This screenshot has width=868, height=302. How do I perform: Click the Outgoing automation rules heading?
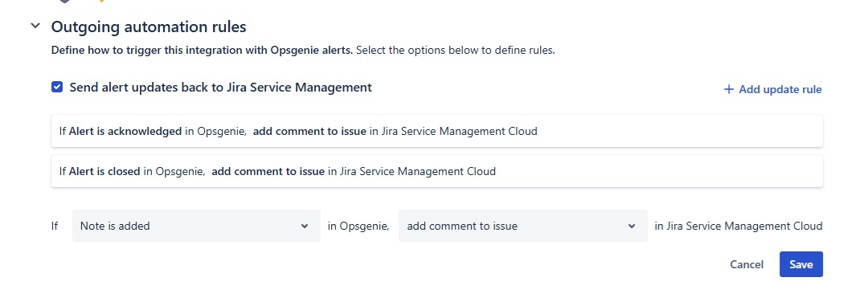coord(149,26)
